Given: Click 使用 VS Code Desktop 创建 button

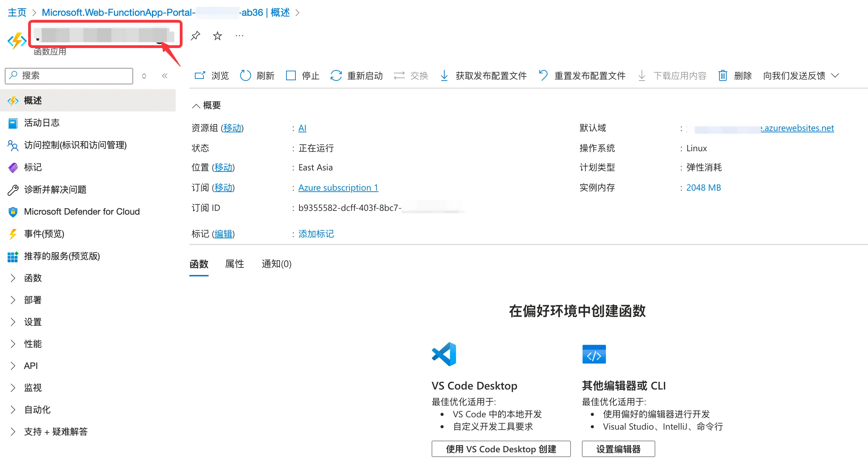Looking at the screenshot, I should tap(501, 449).
